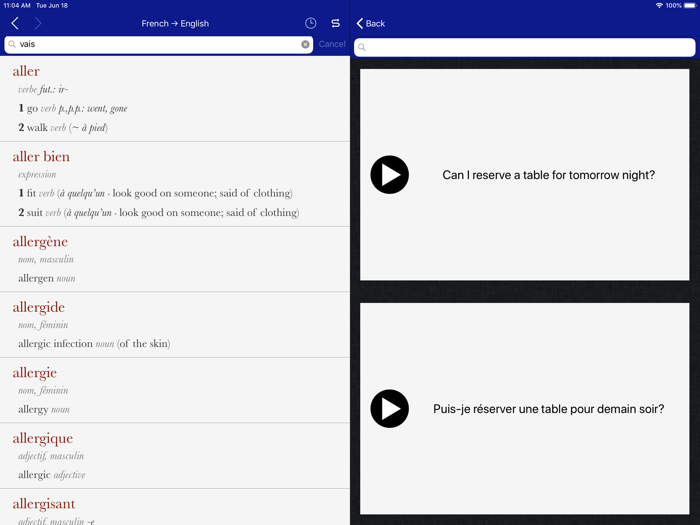
Task: Go back with the left navigation arrow
Action: click(15, 23)
